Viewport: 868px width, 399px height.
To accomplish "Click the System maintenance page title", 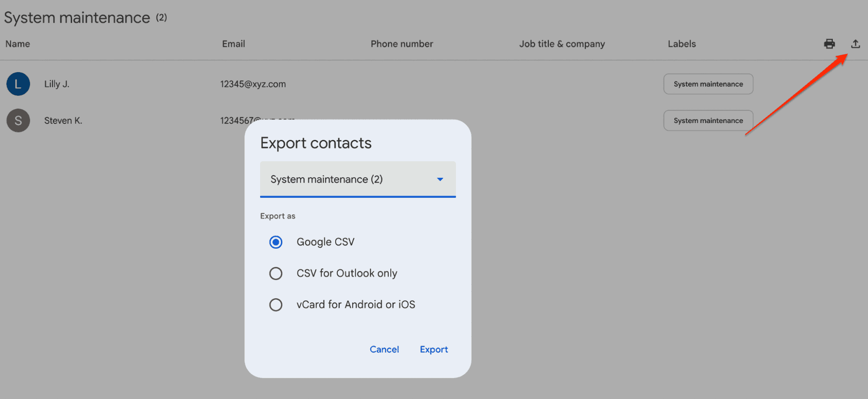I will click(x=77, y=18).
